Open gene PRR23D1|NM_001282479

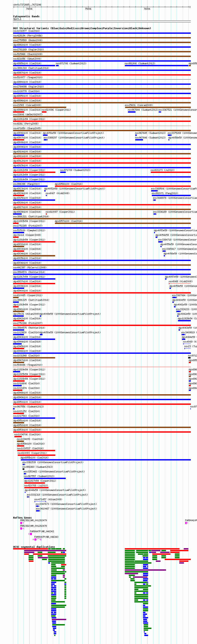point(34,521)
